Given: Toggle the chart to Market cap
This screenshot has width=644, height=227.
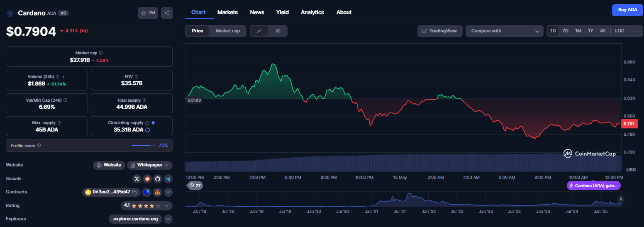Looking at the screenshot, I should click(x=228, y=31).
